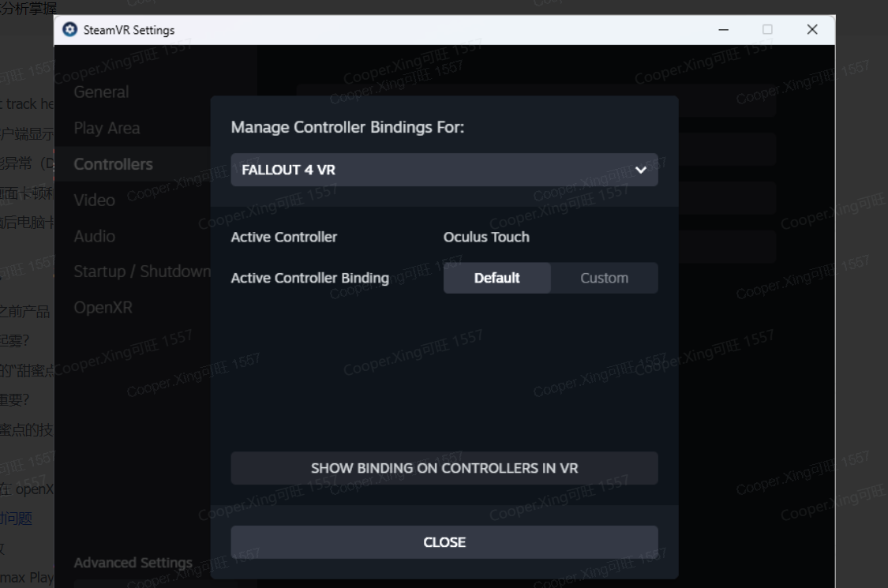Viewport: 888px width, 588px height.
Task: Click the Active Controller Binding label
Action: [x=309, y=278]
